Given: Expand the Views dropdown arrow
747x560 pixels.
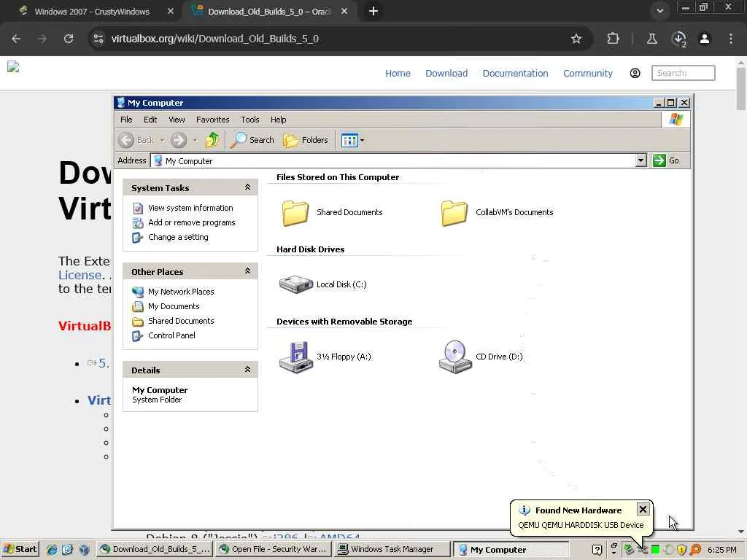Looking at the screenshot, I should (x=362, y=140).
